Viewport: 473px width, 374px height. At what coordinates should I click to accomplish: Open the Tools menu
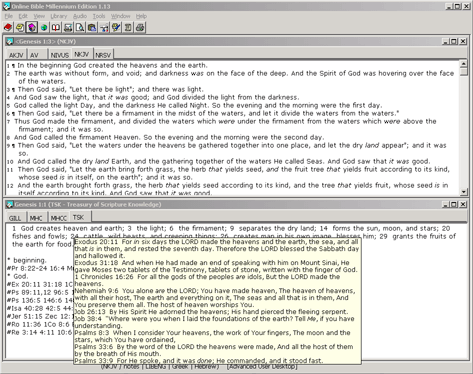(99, 16)
